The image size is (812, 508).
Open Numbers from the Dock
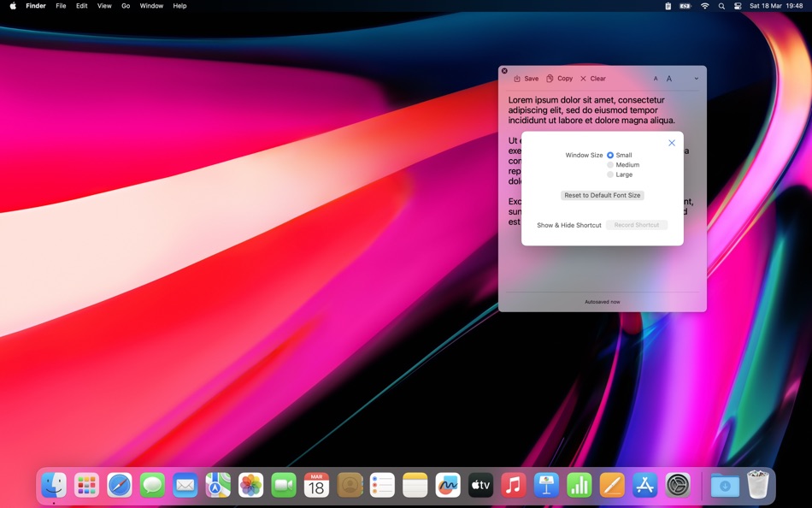point(580,485)
